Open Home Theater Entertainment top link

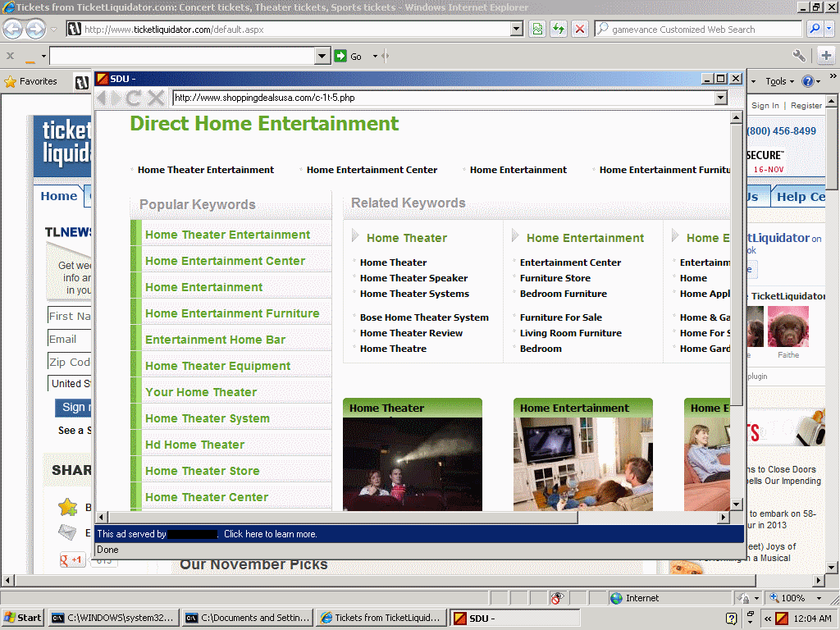click(x=206, y=170)
